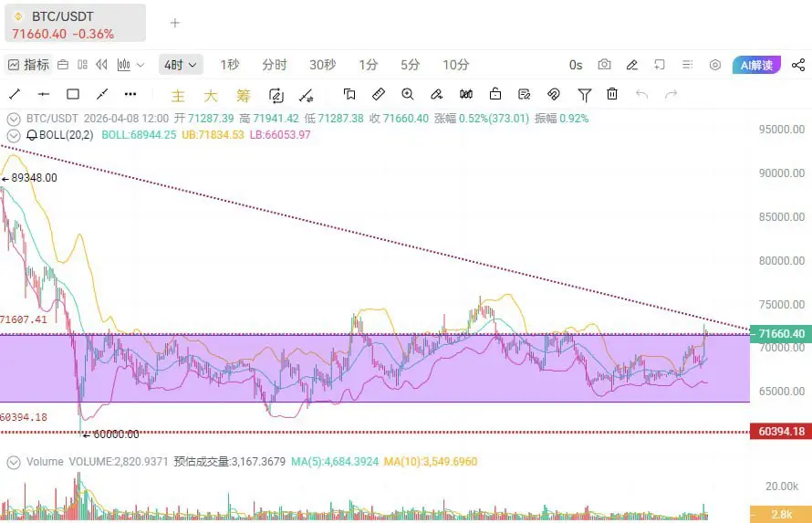Select the 30秒 timeframe tab

point(323,65)
